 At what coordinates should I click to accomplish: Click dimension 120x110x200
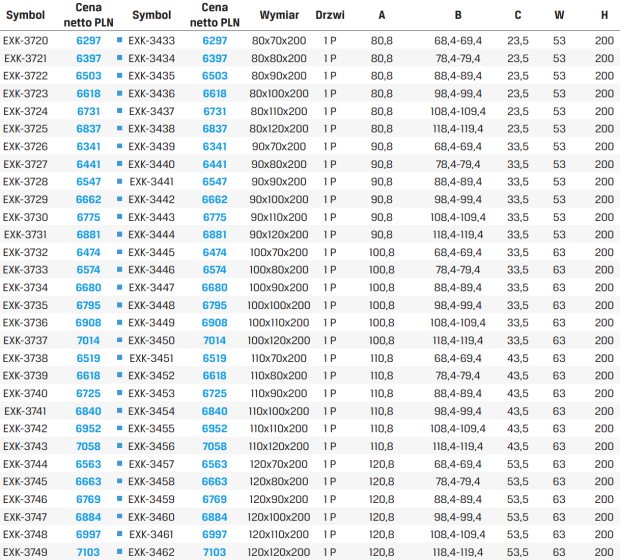[279, 535]
